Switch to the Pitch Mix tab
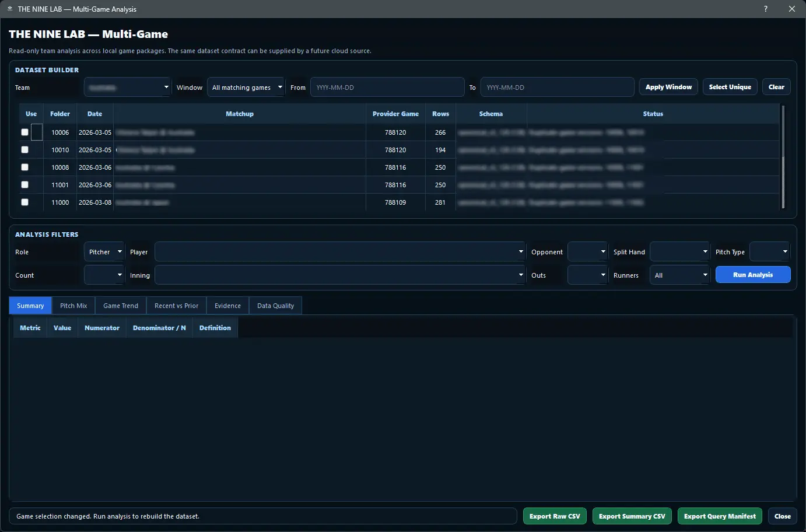Screen dimensions: 806x532 [73, 306]
